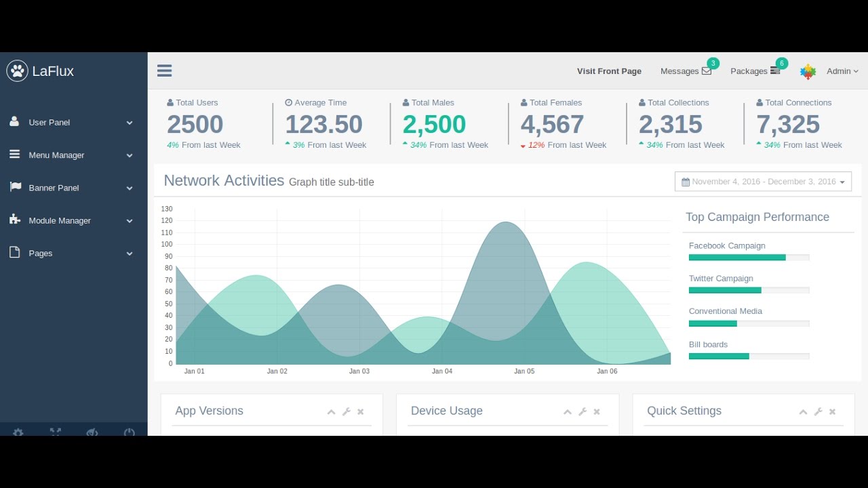Click the User Panel person icon
Image resolution: width=868 pixels, height=488 pixels.
point(14,121)
